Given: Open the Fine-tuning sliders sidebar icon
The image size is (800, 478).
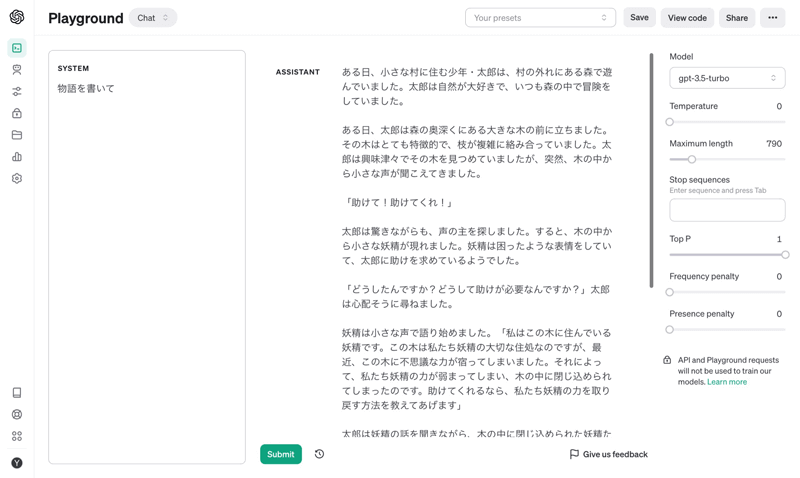Looking at the screenshot, I should click(17, 92).
